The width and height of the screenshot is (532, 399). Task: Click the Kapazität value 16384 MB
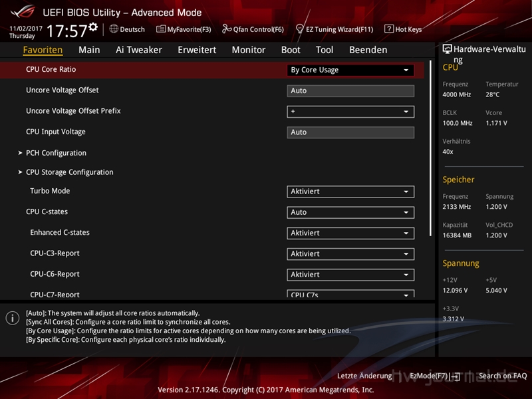click(457, 235)
